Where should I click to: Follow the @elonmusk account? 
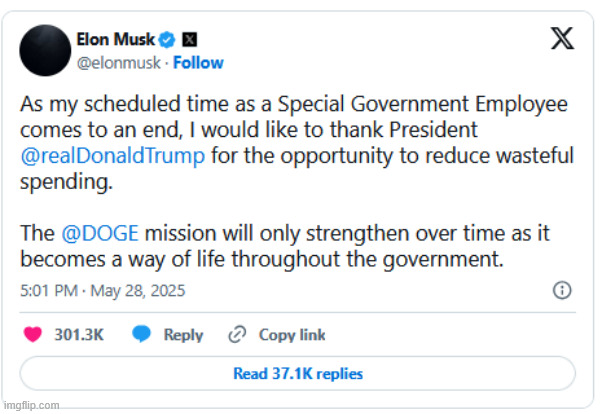[x=198, y=63]
